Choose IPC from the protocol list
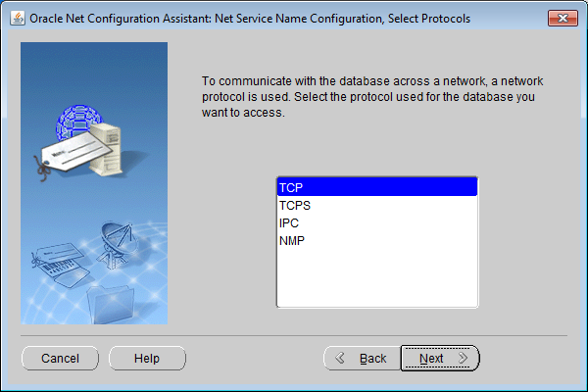Viewport: 588px width, 392px height. [377, 222]
